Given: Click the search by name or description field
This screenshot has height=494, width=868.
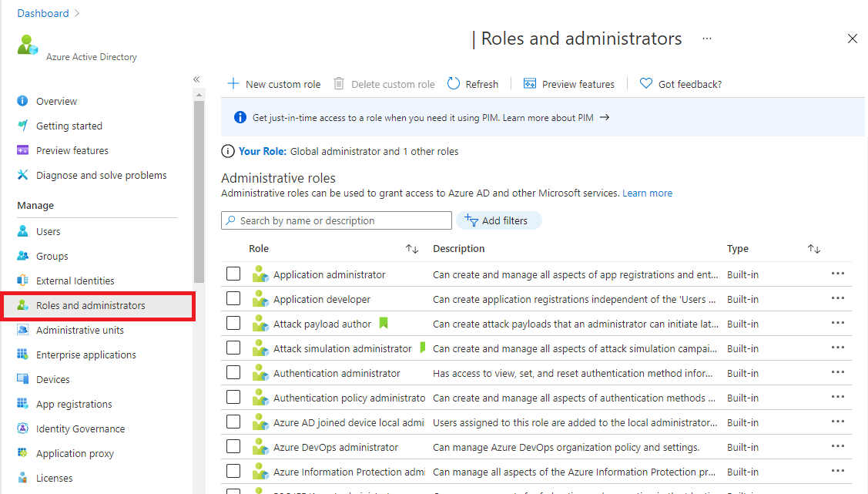Looking at the screenshot, I should 336,220.
